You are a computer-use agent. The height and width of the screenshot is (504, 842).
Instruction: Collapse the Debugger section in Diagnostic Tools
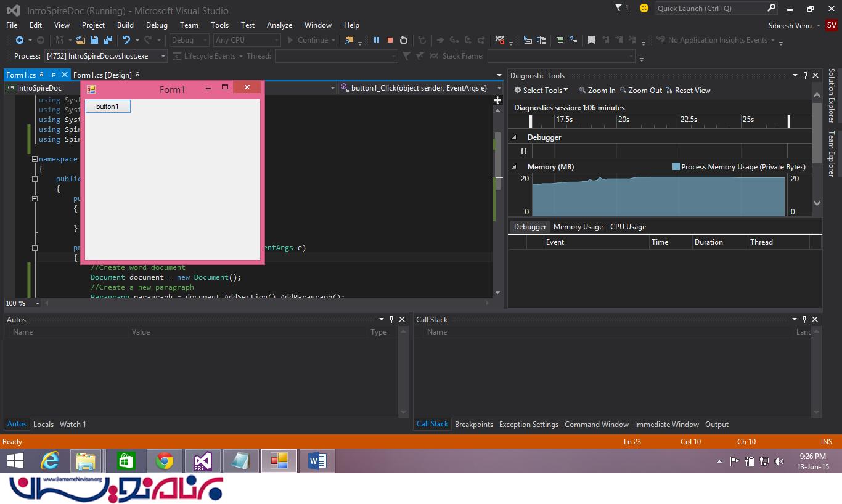click(x=514, y=137)
